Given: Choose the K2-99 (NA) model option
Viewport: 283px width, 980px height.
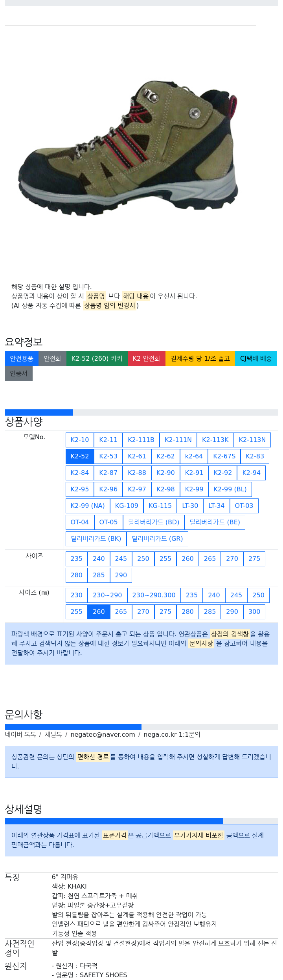Looking at the screenshot, I should pyautogui.click(x=88, y=506).
